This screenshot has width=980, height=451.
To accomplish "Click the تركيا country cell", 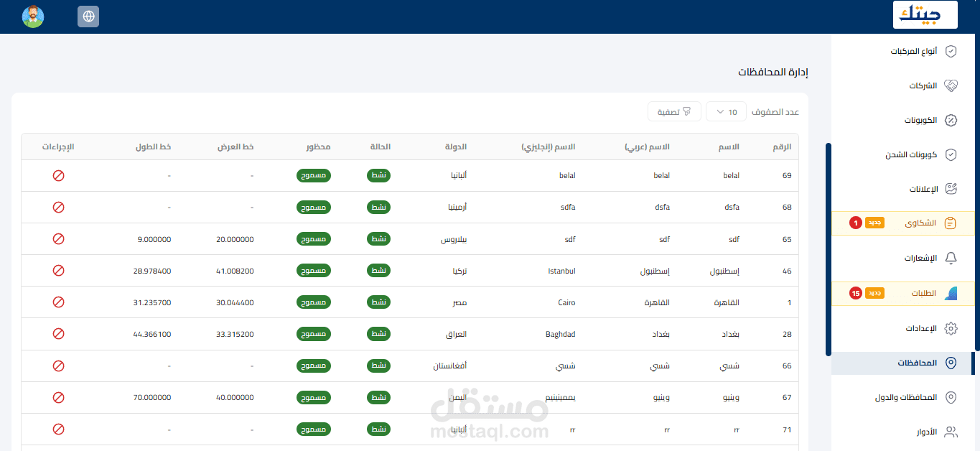I will click(x=459, y=271).
